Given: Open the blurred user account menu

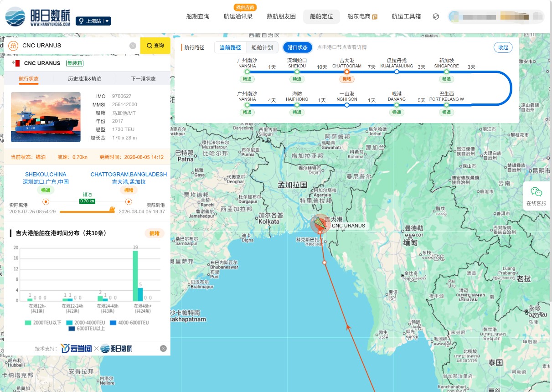Looking at the screenshot, I should [496, 16].
